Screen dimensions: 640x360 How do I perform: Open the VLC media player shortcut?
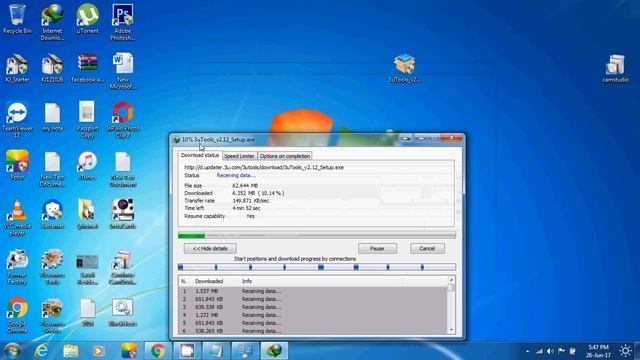(x=17, y=218)
